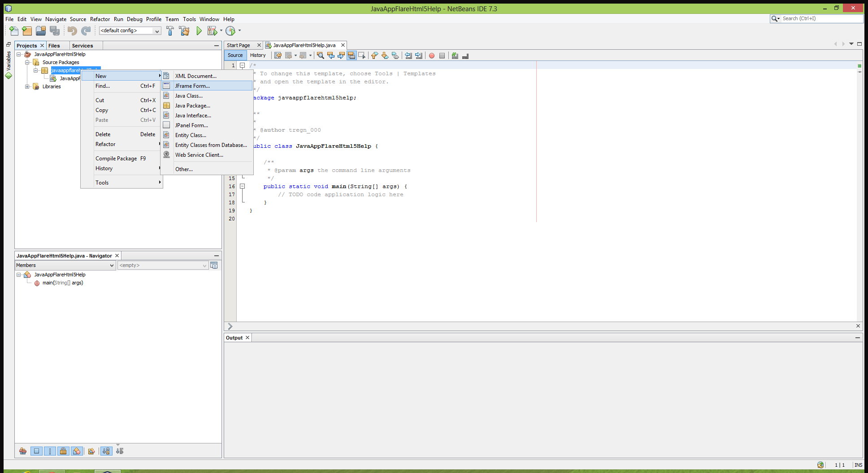Click the Toggle Bookmark icon
Screen dimensions: 868x473
click(x=395, y=56)
